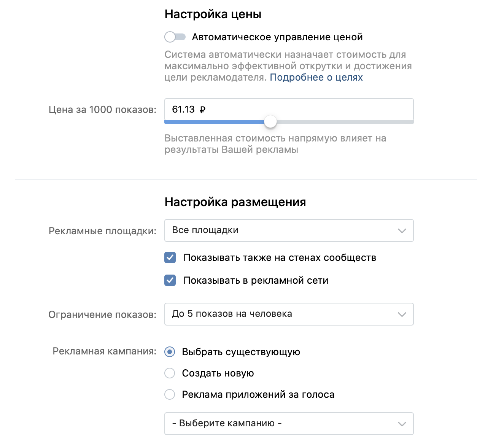Viewport: 477px width, 448px height.
Task: Open the 'Все площадки' dropdown
Action: tap(289, 230)
